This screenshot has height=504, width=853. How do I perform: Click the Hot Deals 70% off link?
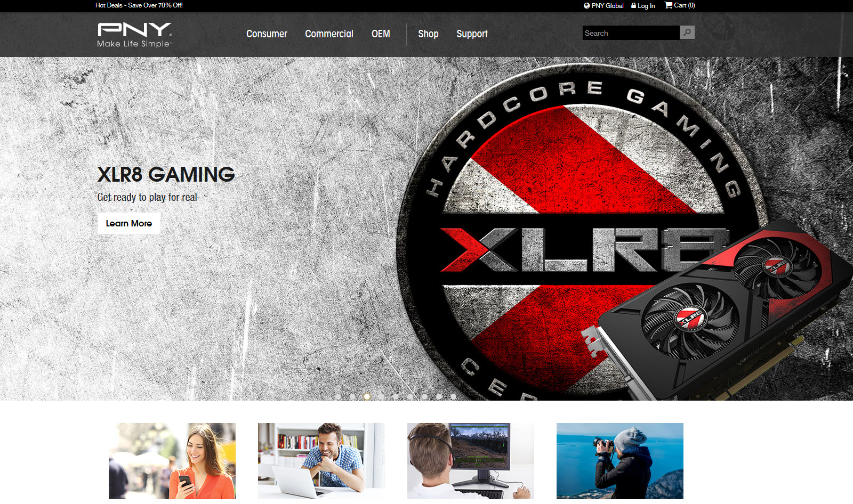pos(139,5)
